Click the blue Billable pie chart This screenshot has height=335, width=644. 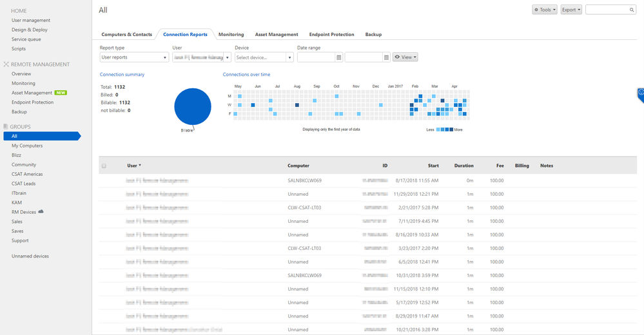pyautogui.click(x=193, y=106)
